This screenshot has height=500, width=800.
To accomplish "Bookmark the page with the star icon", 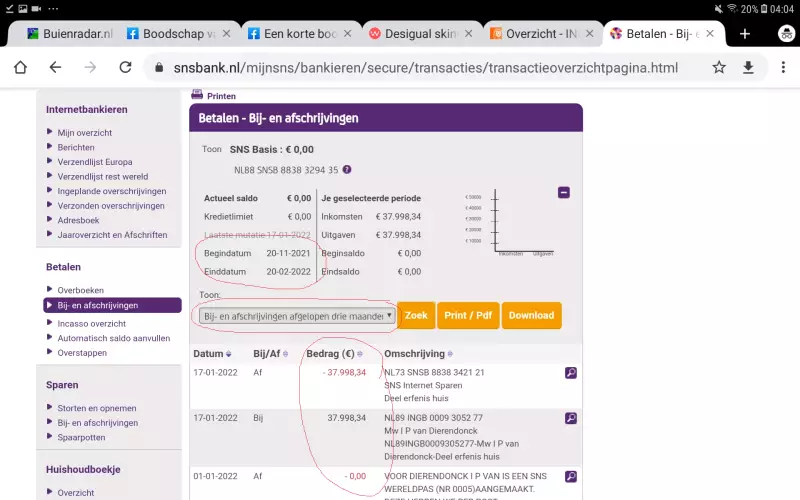I will coord(719,67).
